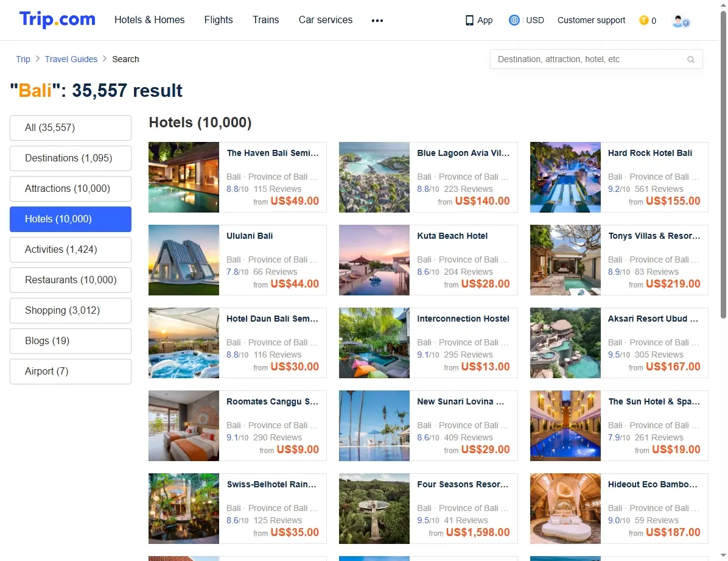Viewport: 728px width, 561px height.
Task: Click the App phone icon
Action: 469,21
